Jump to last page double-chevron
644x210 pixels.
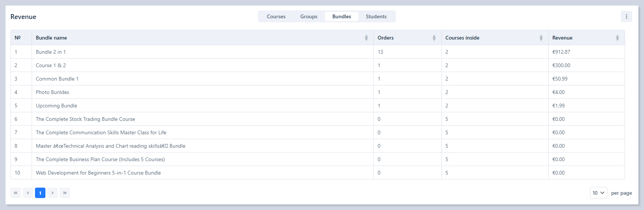(x=65, y=193)
